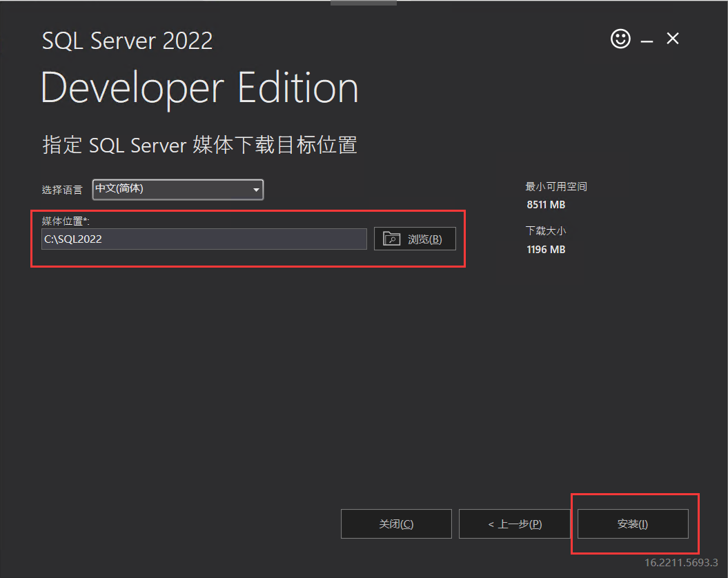Click the smiley feedback icon

tap(620, 39)
